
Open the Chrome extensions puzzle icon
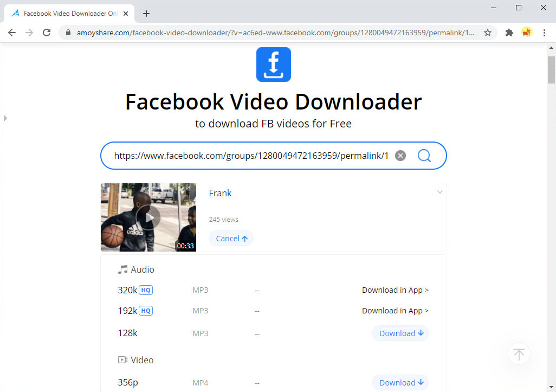point(509,33)
